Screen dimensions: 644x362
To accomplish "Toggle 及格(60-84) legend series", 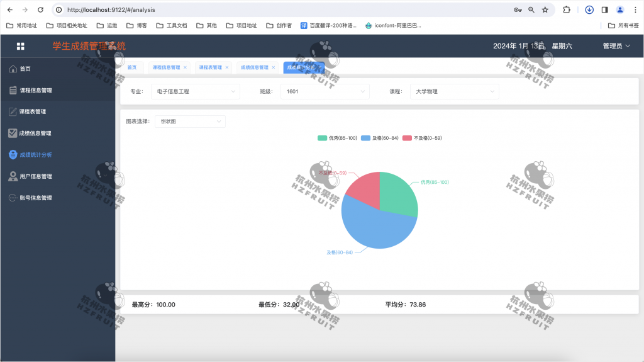I will click(380, 139).
